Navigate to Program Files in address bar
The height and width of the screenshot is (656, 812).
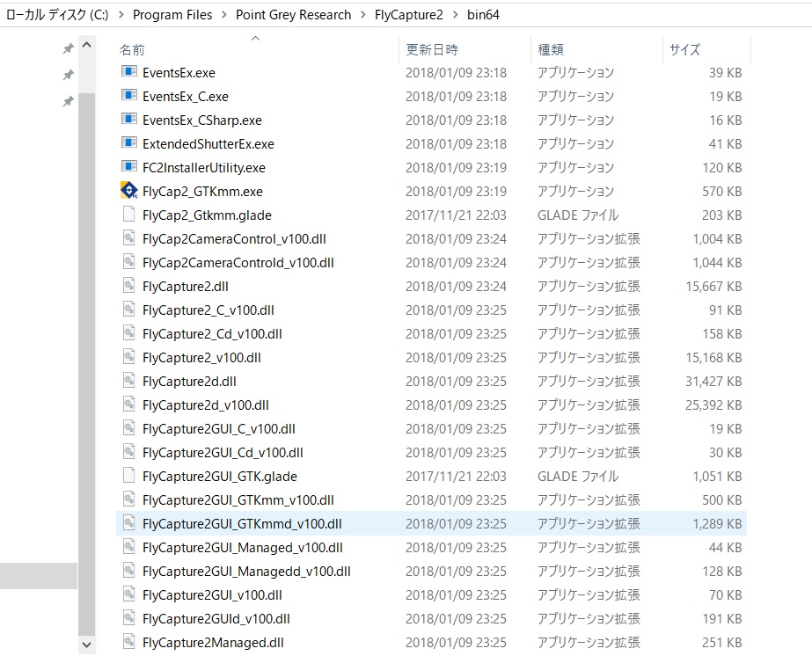click(x=172, y=14)
